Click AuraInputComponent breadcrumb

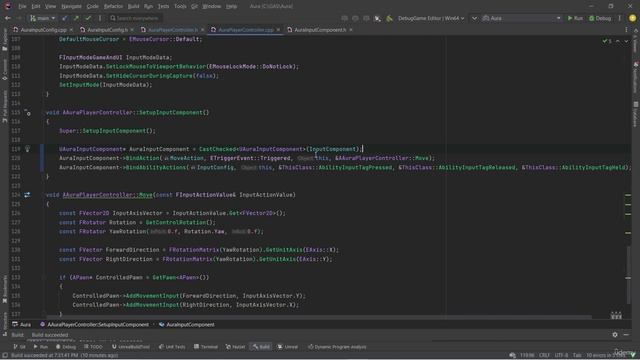[x=187, y=324]
